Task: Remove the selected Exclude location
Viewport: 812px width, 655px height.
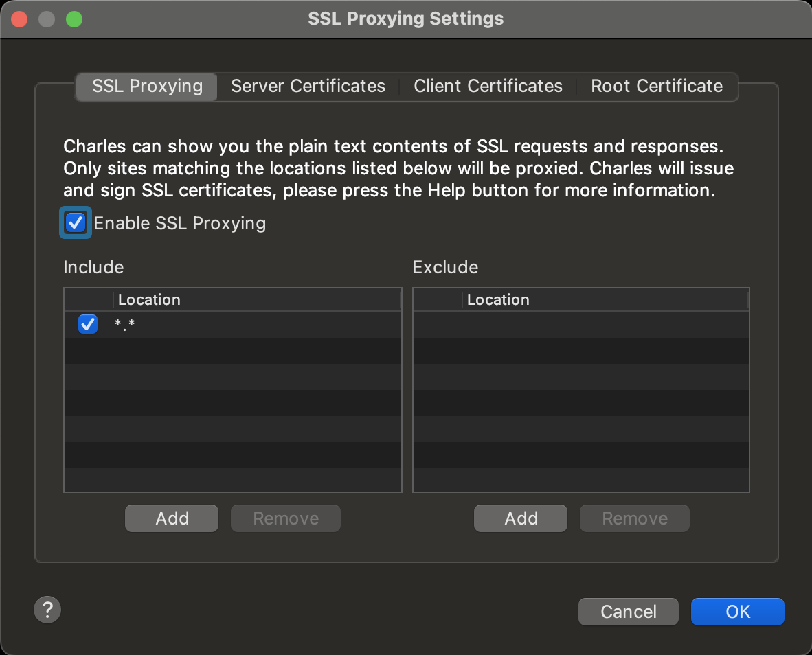Action: pyautogui.click(x=634, y=518)
